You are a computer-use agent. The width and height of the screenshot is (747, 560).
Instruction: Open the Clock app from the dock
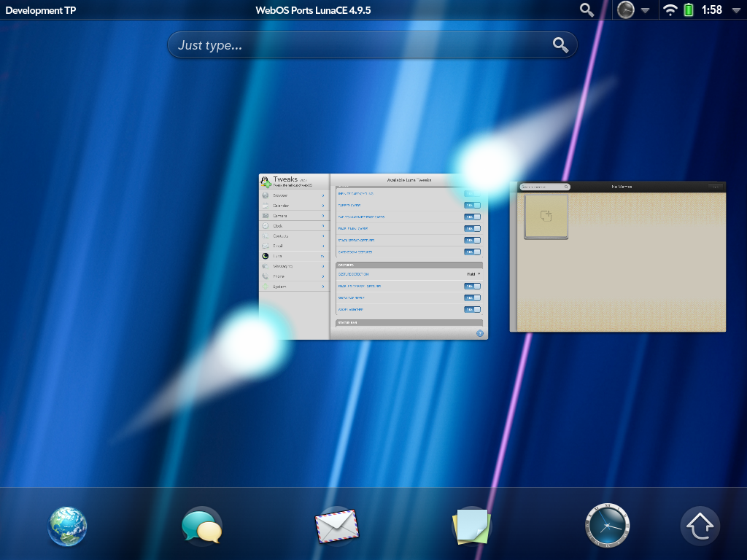[x=606, y=526]
